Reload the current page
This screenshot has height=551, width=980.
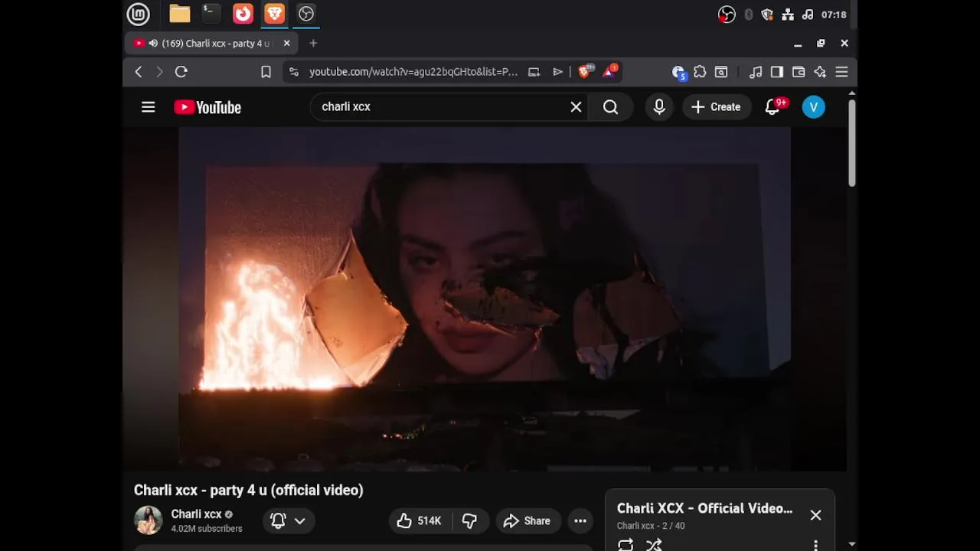tap(181, 72)
